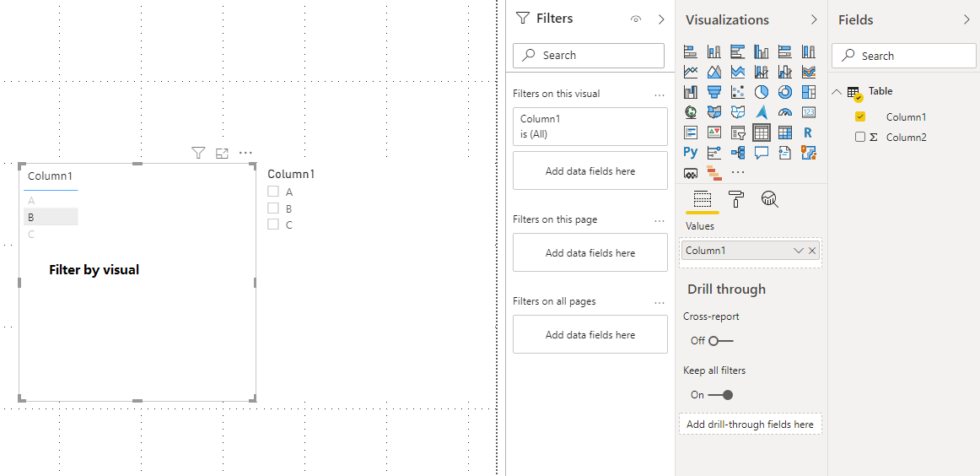Select the Treemap visual
The width and height of the screenshot is (980, 476).
tap(809, 92)
